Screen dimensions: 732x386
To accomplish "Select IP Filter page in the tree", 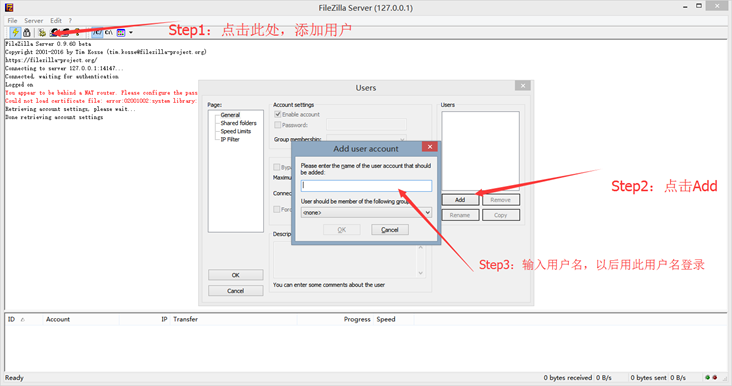I will point(230,139).
